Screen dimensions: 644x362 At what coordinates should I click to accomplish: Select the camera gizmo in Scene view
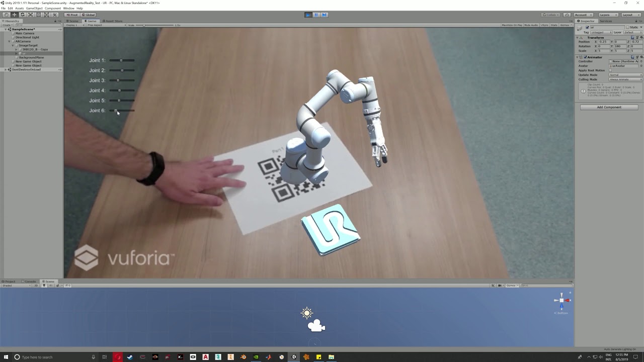316,326
